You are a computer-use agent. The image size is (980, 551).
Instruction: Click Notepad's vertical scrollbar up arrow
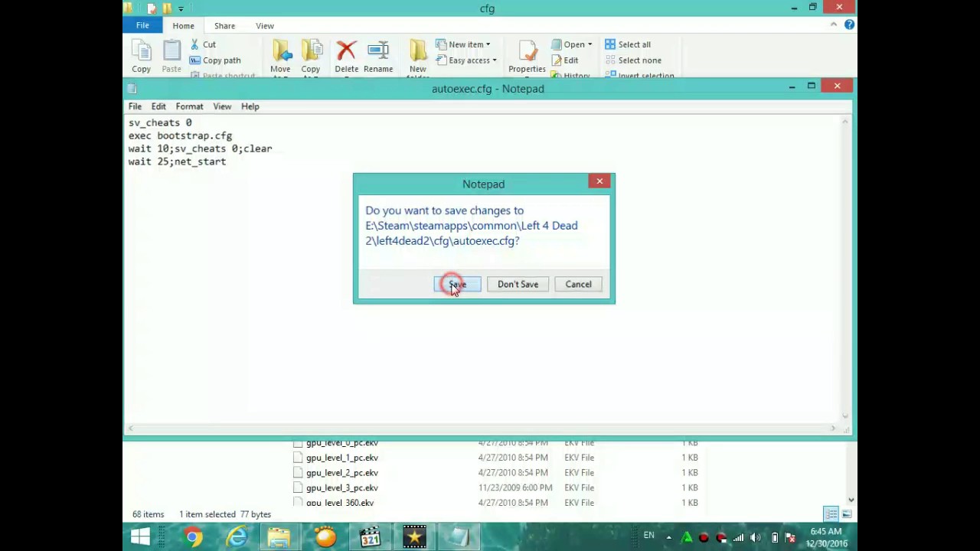pos(845,121)
